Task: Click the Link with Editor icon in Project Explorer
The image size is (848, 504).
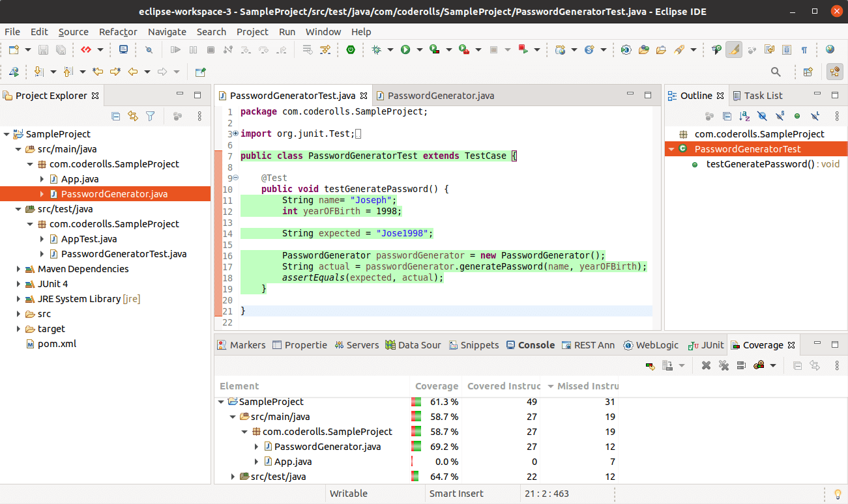Action: [132, 115]
